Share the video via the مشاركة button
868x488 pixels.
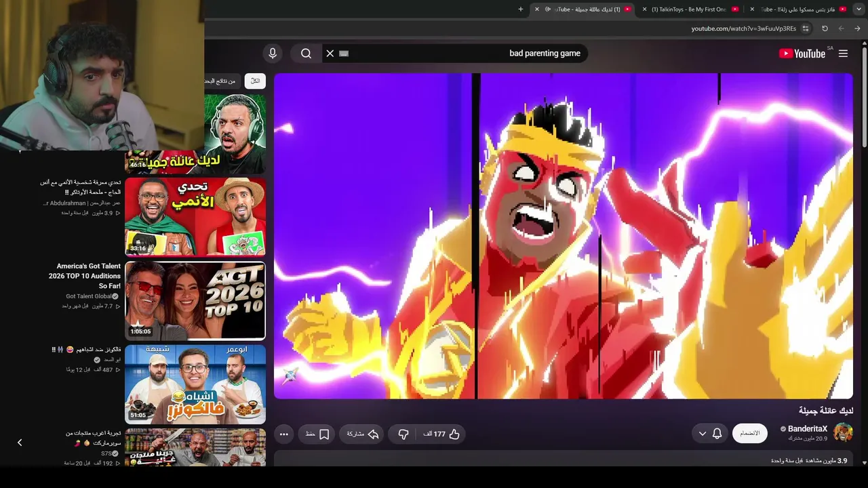363,434
